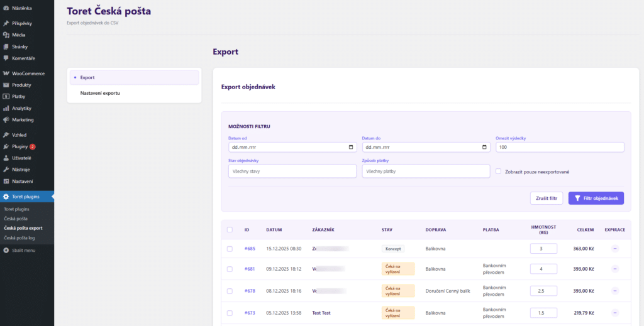Screen dimensions: 644x326
Task: Click the Platby dollar icon
Action: pyautogui.click(x=6, y=97)
